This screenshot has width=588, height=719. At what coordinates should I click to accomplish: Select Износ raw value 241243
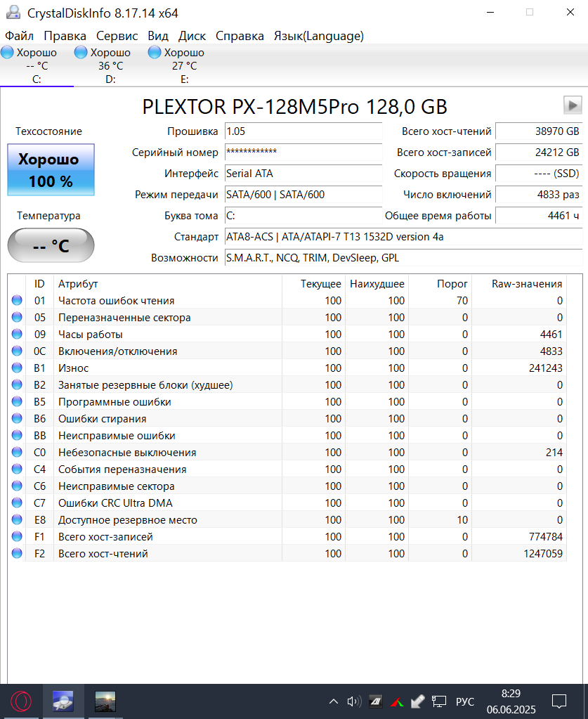click(545, 368)
